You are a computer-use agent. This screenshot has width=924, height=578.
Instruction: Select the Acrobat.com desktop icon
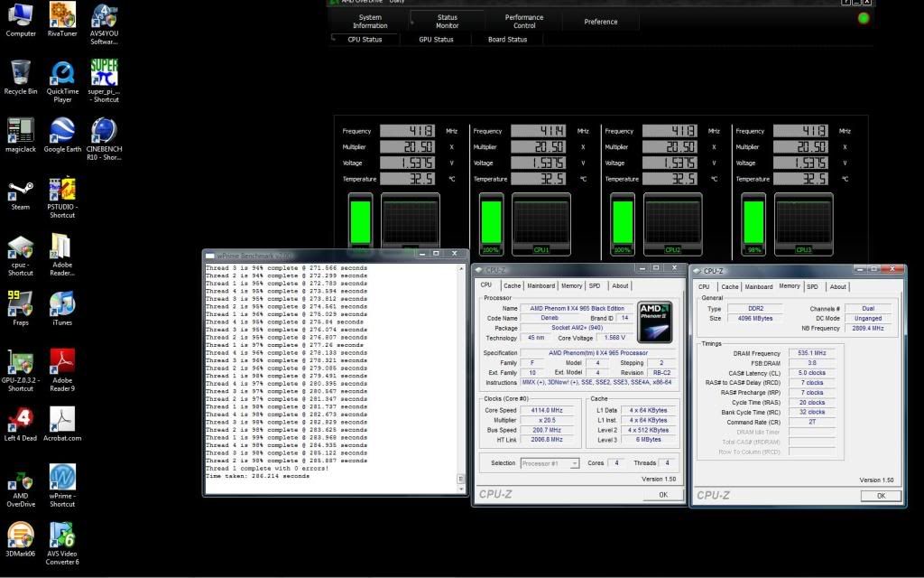coord(62,424)
